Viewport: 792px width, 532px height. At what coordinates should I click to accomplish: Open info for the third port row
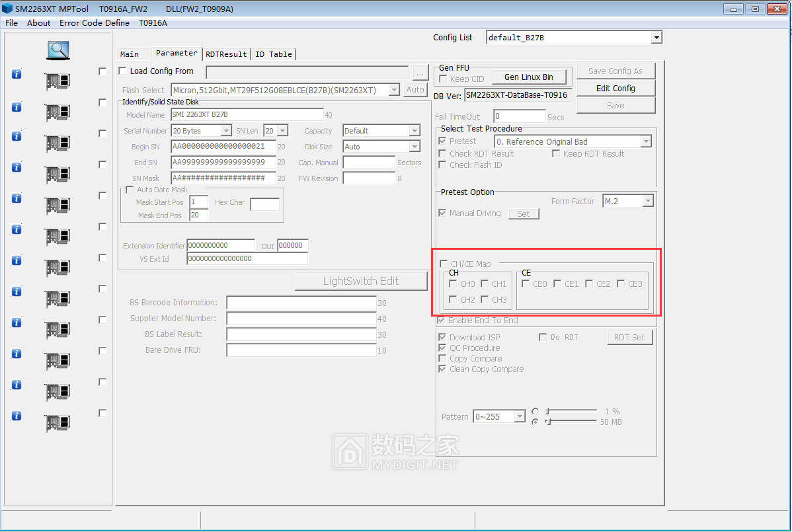pos(17,136)
